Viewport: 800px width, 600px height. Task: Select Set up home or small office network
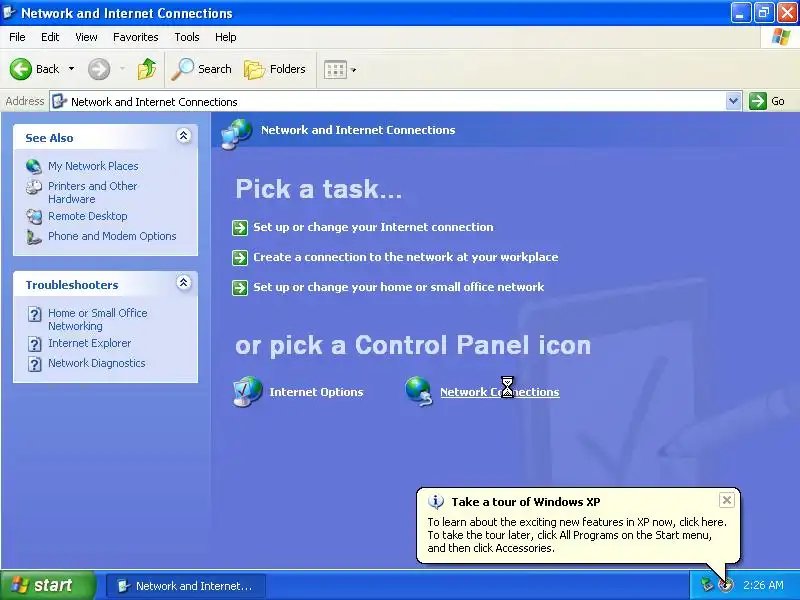click(x=398, y=287)
